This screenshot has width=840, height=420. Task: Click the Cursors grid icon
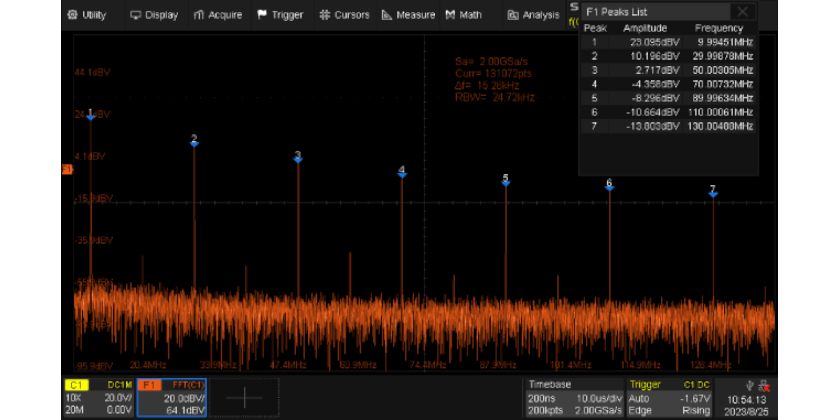[x=325, y=15]
